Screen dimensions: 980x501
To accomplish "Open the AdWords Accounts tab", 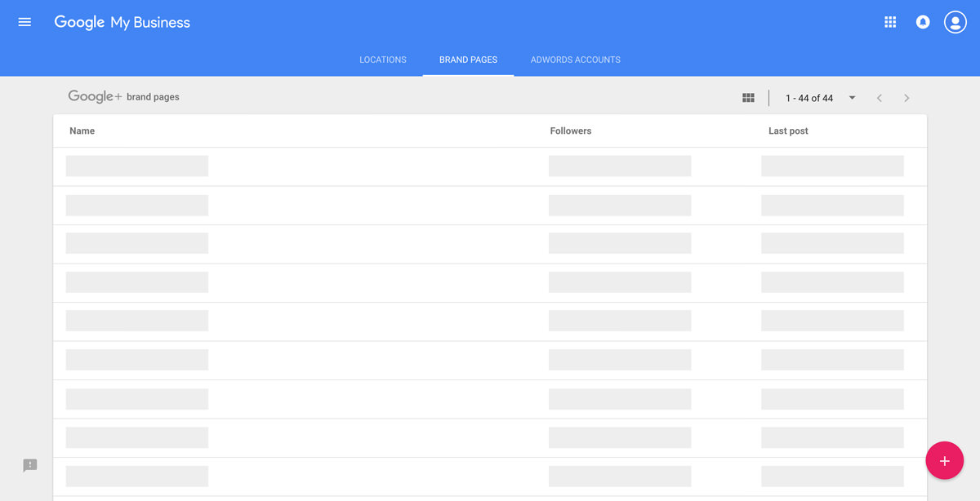I will (575, 60).
